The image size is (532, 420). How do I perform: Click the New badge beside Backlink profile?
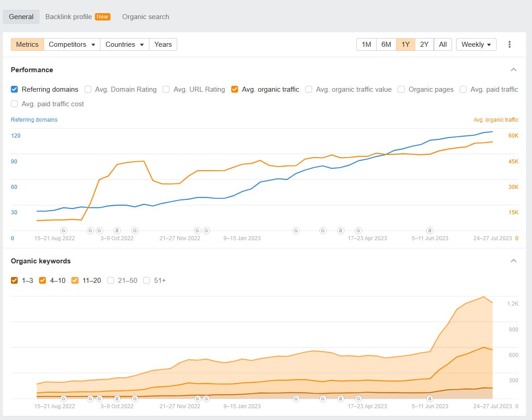102,16
